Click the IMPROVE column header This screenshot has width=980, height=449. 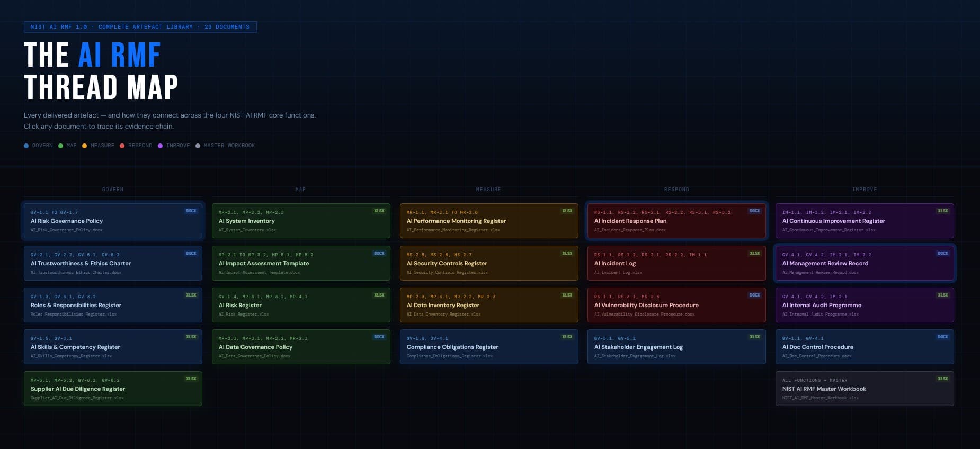tap(865, 190)
